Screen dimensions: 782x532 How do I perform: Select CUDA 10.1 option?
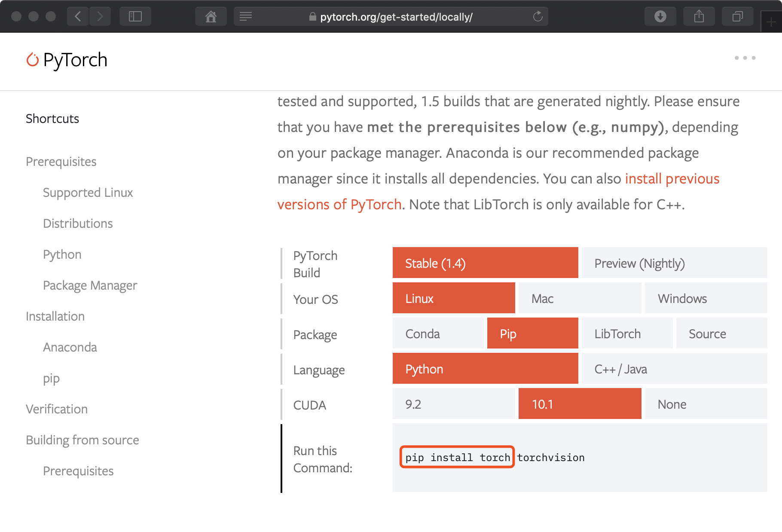tap(580, 404)
